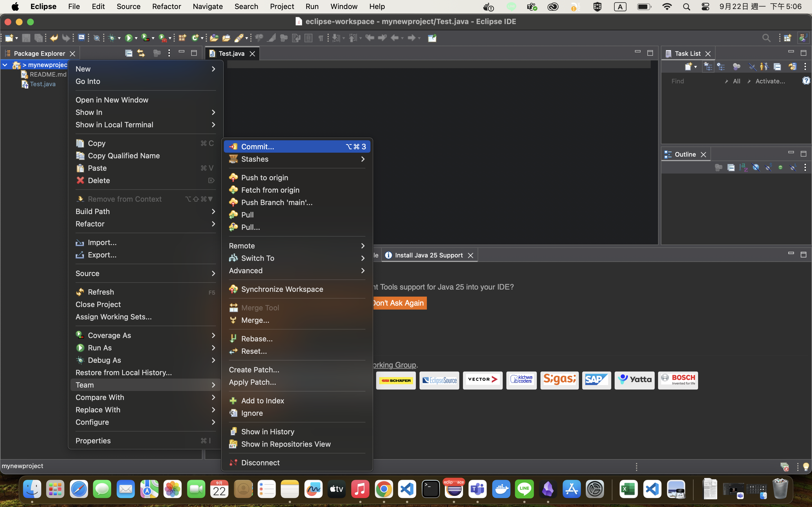This screenshot has height=507, width=812.
Task: Open Refactor in the macOS menu bar
Action: [166, 6]
